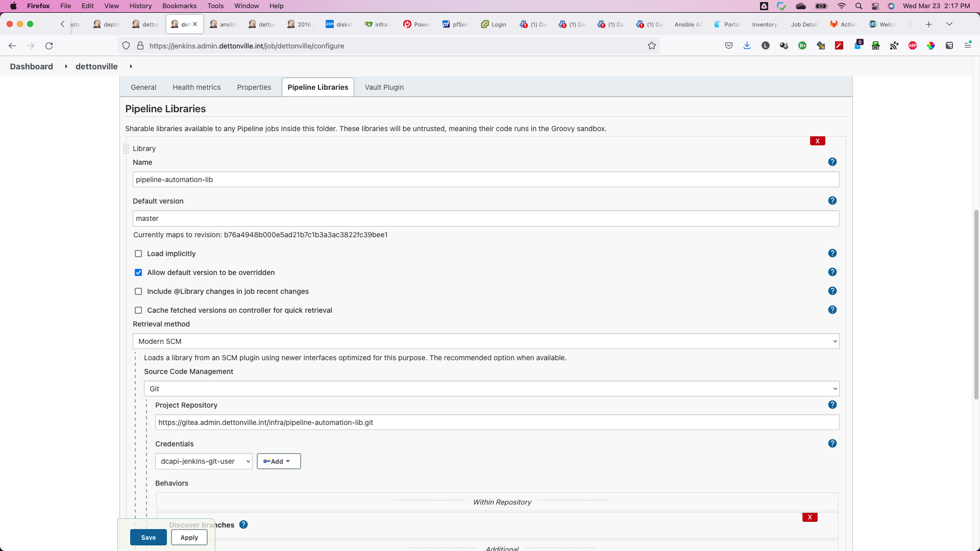
Task: Expand credentials dcapi-jenkins-git-user dropdown
Action: [203, 461]
